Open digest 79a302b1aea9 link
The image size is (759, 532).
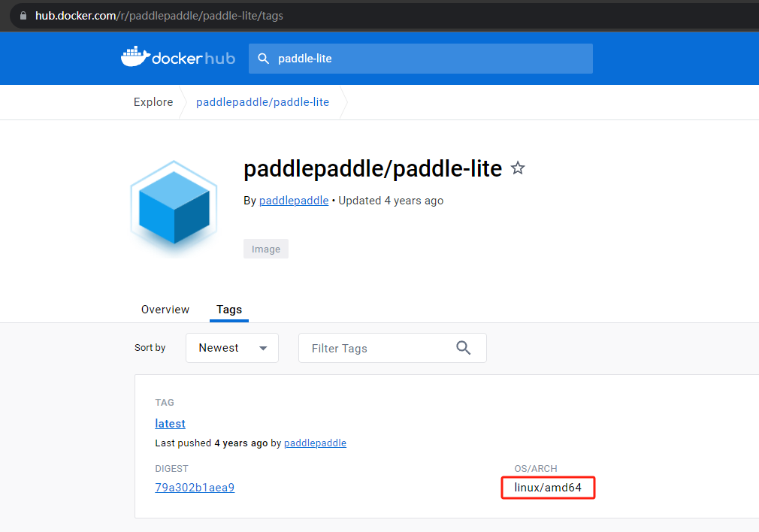click(195, 488)
